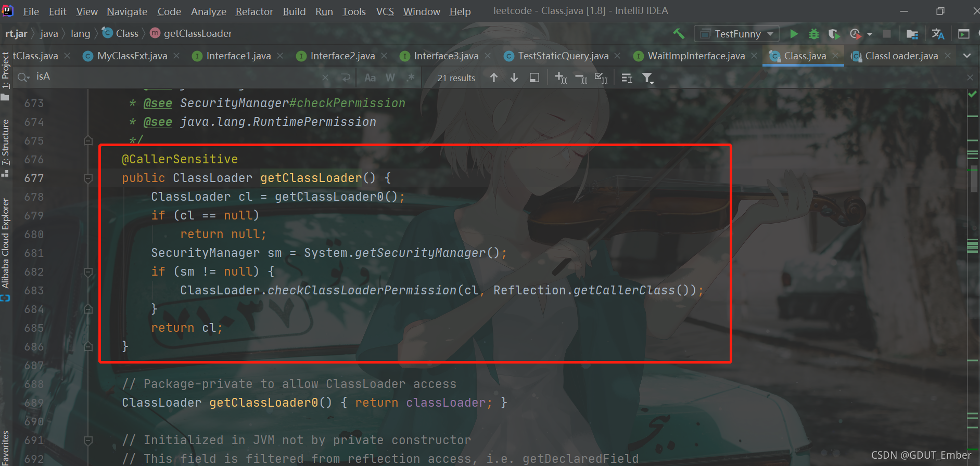
Task: Click the rt.jar breadcrumb
Action: point(16,34)
